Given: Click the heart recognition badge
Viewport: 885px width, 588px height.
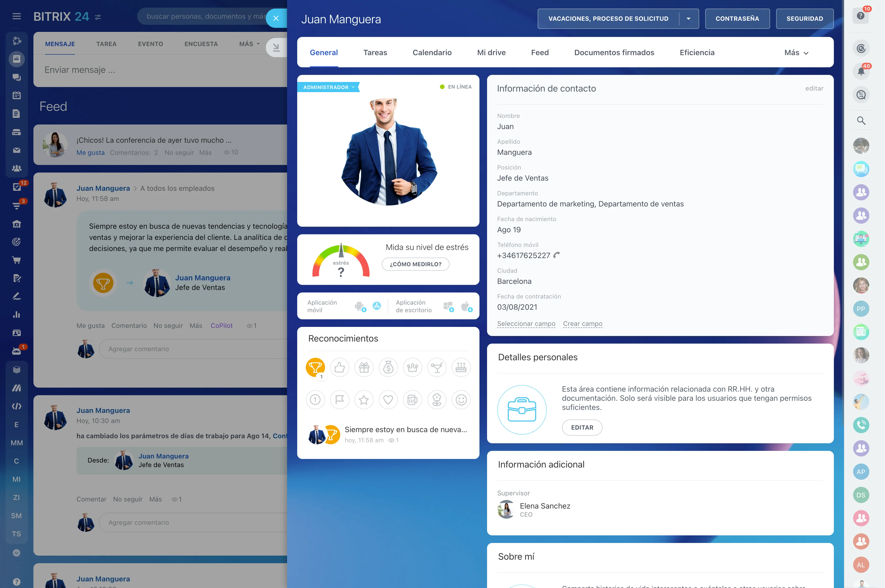Looking at the screenshot, I should (388, 400).
